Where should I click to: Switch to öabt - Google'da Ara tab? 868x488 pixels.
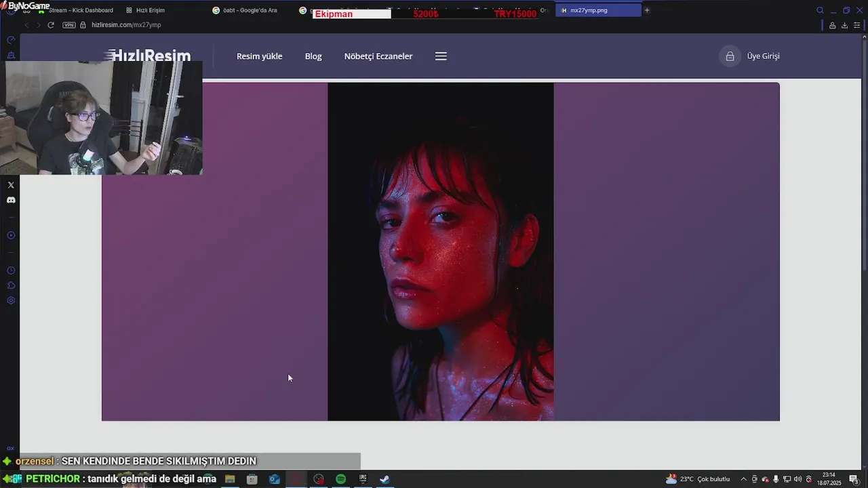point(245,10)
